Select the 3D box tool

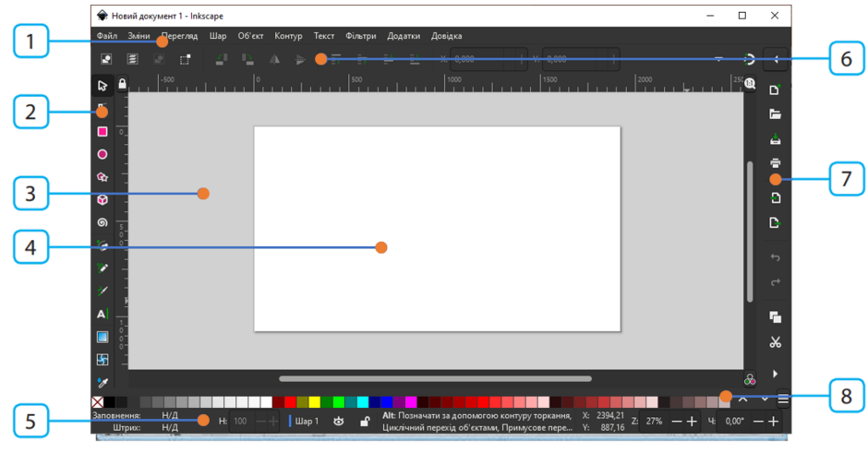coord(102,199)
